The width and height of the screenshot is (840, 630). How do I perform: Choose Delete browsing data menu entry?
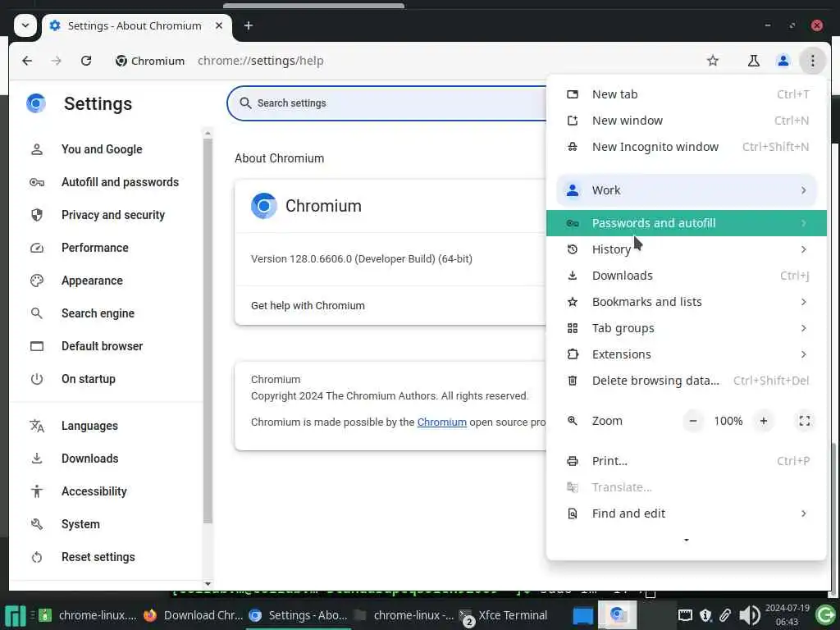point(687,381)
